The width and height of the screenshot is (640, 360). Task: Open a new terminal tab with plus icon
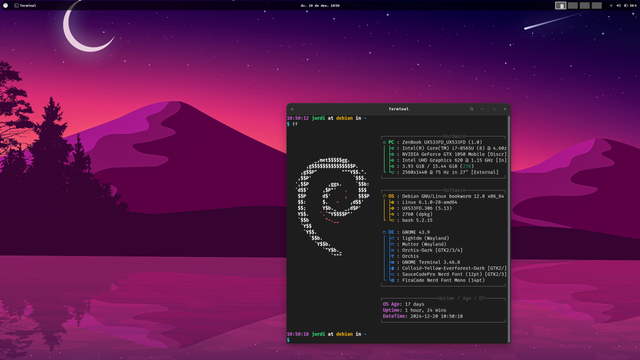(x=292, y=109)
